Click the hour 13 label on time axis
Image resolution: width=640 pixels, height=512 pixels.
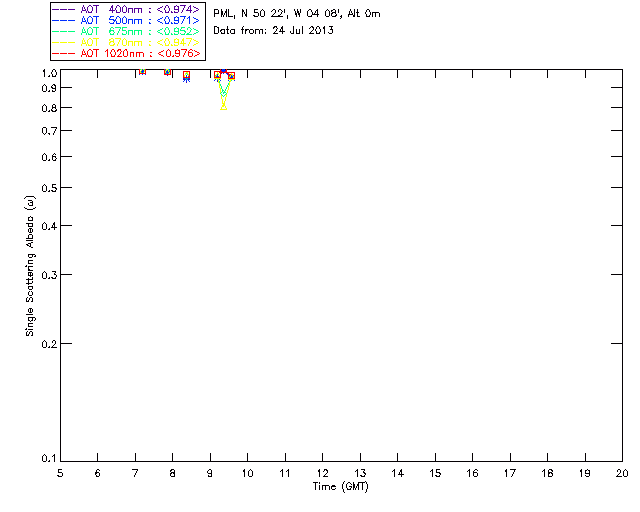(360, 474)
